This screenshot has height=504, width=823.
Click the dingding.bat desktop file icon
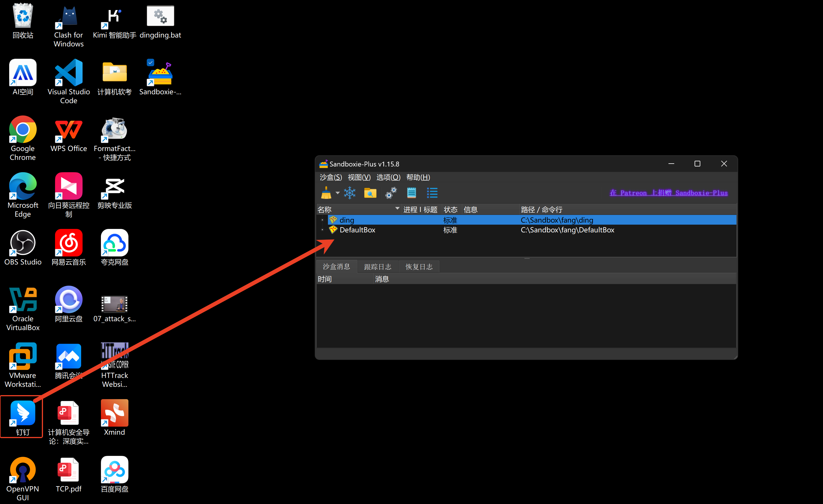[160, 16]
